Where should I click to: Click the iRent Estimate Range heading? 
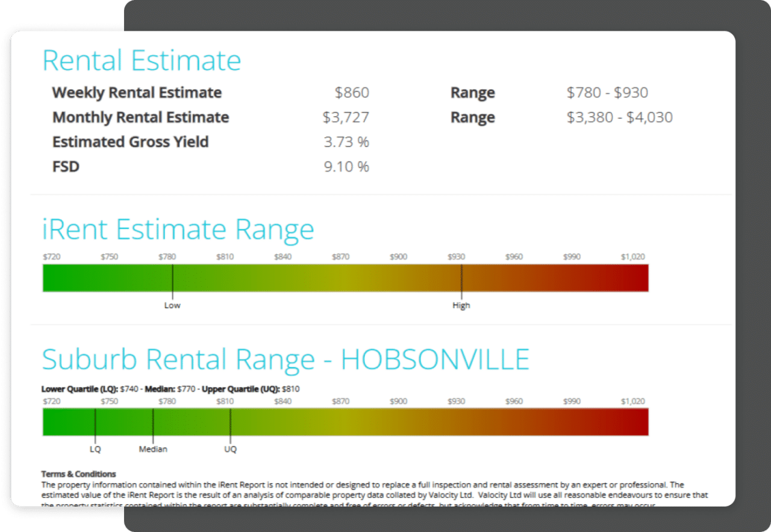tap(178, 230)
